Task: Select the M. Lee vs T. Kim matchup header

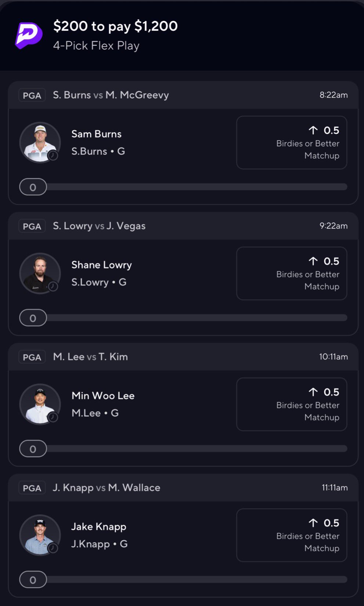Action: 90,357
